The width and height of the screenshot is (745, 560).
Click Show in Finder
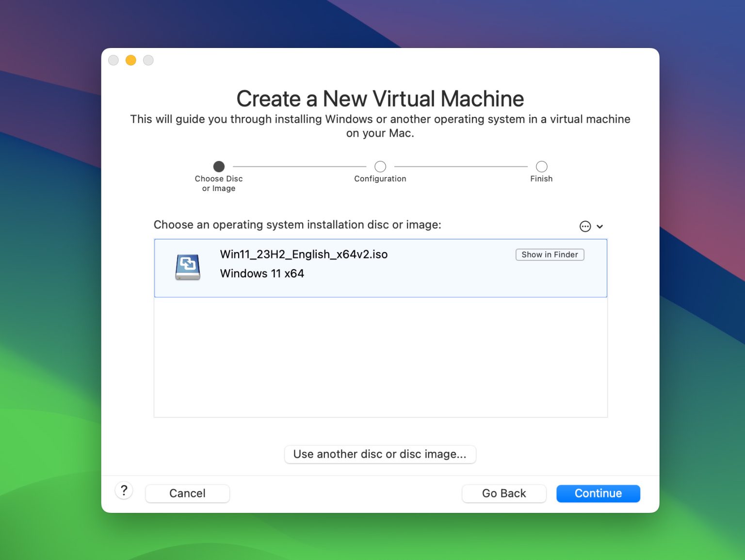point(550,255)
